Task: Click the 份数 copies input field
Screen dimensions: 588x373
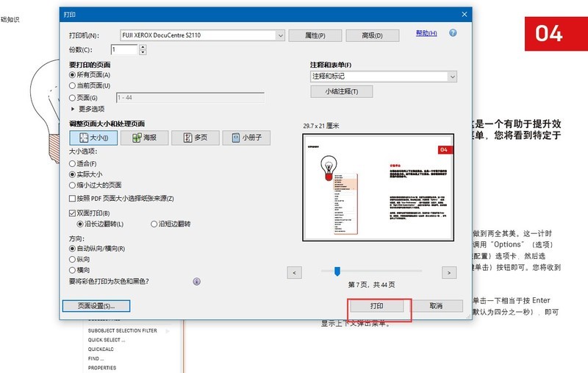Action: tap(123, 49)
